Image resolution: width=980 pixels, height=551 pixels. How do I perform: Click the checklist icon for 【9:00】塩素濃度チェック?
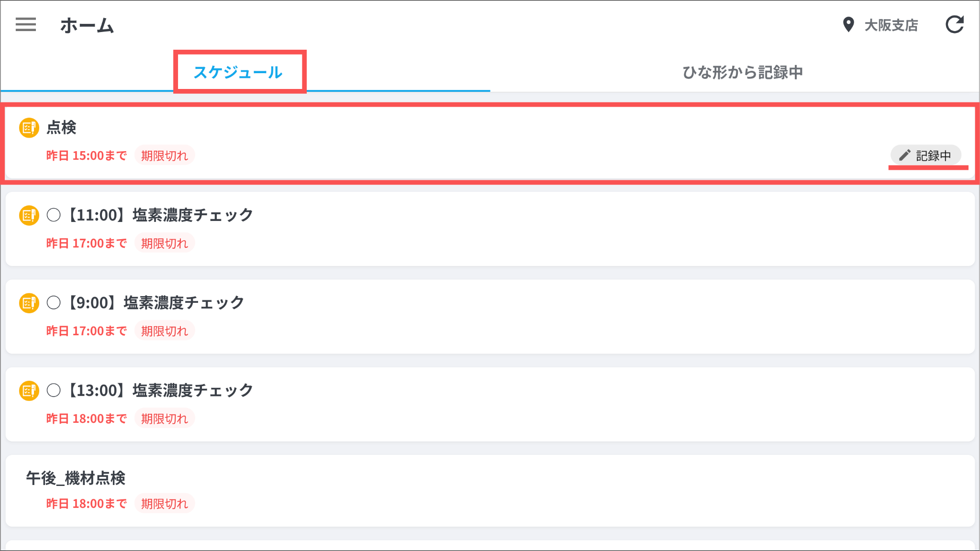pyautogui.click(x=29, y=303)
